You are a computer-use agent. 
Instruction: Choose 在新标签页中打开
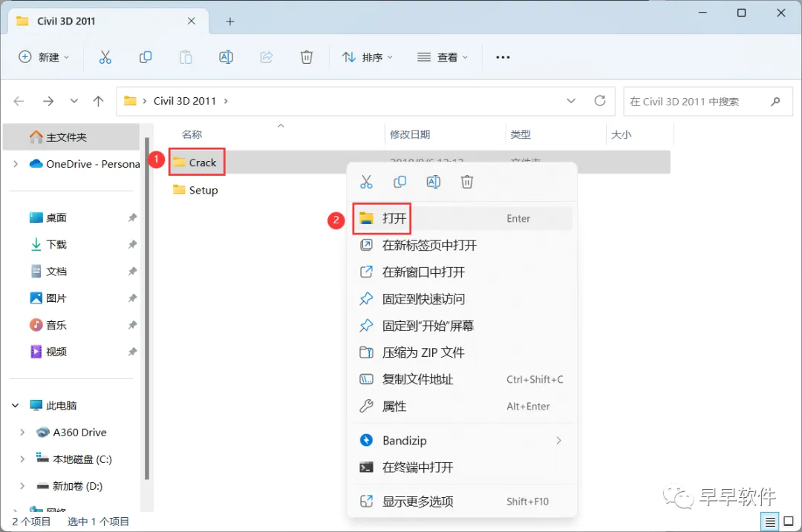463,246
